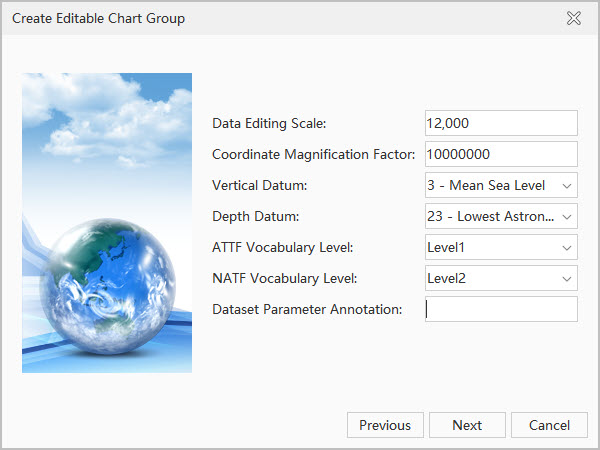The image size is (600, 450).
Task: Click the Depth Datum label
Action: [x=253, y=217]
